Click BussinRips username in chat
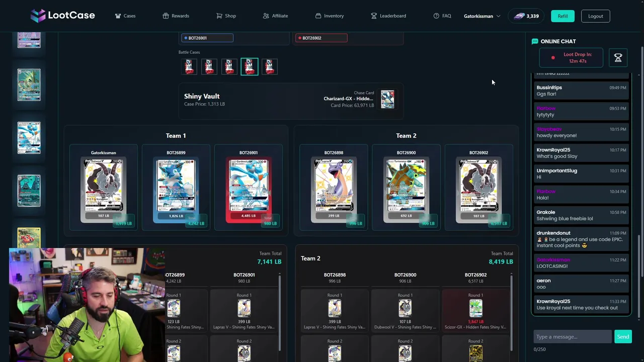The height and width of the screenshot is (362, 644). pyautogui.click(x=549, y=87)
